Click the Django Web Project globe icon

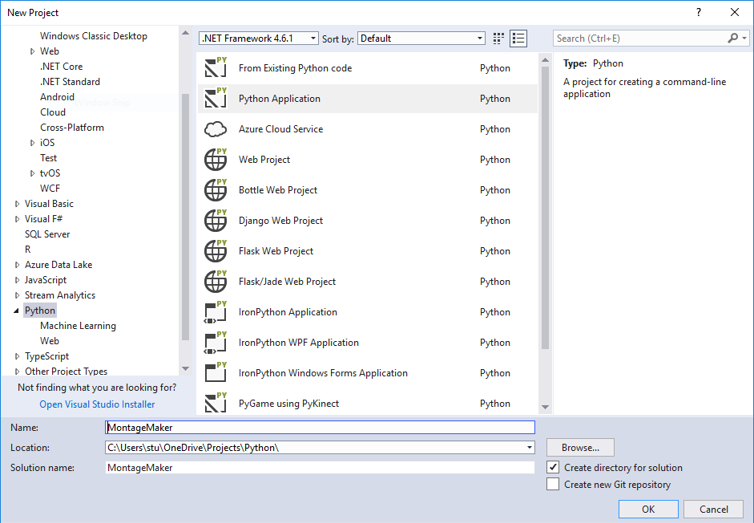click(215, 220)
